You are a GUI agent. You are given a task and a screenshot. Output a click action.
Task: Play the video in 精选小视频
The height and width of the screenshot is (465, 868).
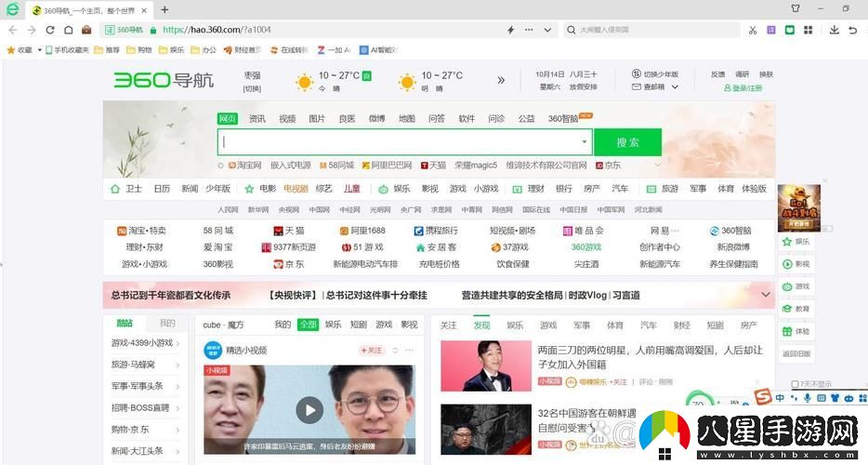[309, 409]
